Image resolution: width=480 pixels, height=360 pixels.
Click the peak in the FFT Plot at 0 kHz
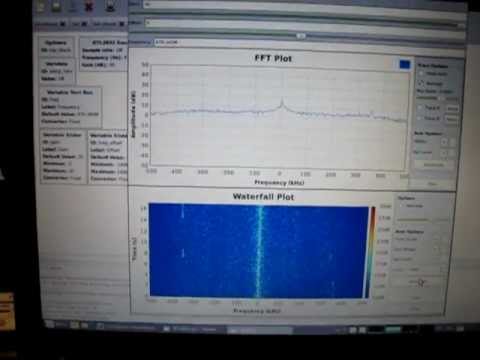coord(282,102)
